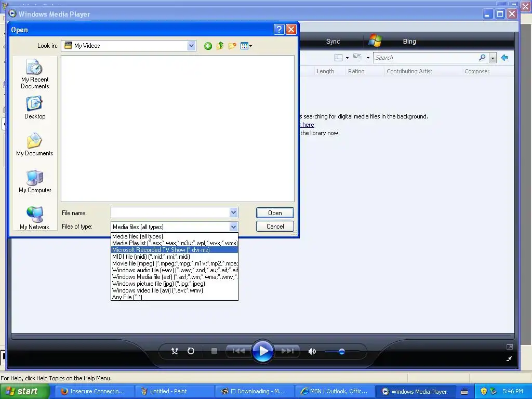The image size is (532, 399).
Task: Click the layout options icon
Action: click(x=338, y=58)
